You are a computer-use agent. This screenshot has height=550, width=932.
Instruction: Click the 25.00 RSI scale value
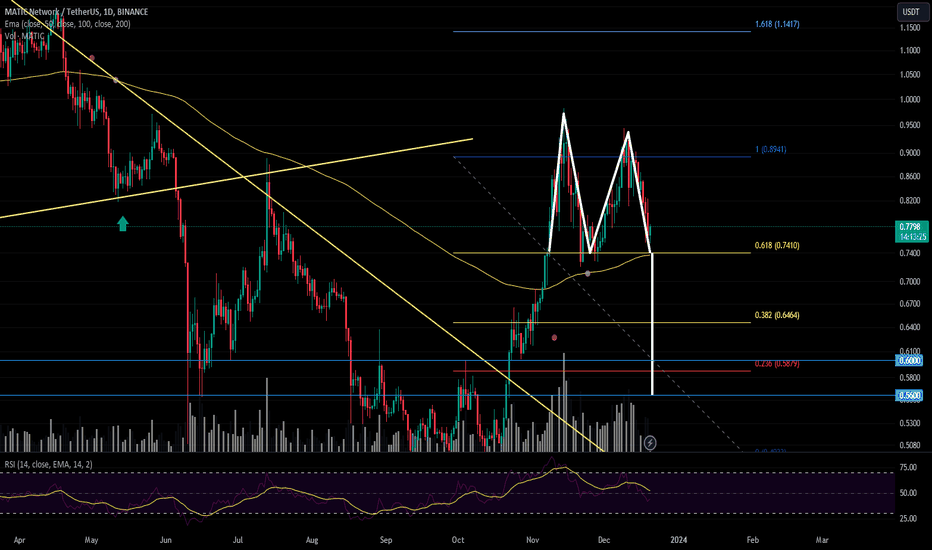908,518
